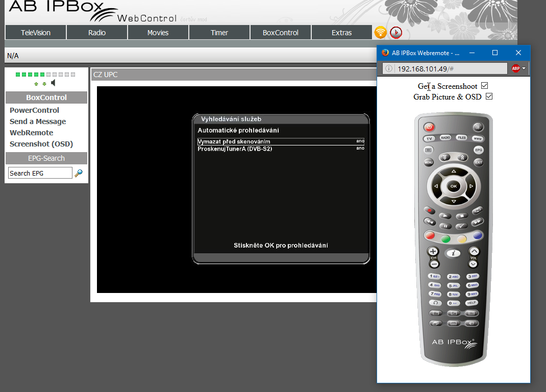This screenshot has width=546, height=392.
Task: Click the VOL down button on the remote
Action: (473, 264)
